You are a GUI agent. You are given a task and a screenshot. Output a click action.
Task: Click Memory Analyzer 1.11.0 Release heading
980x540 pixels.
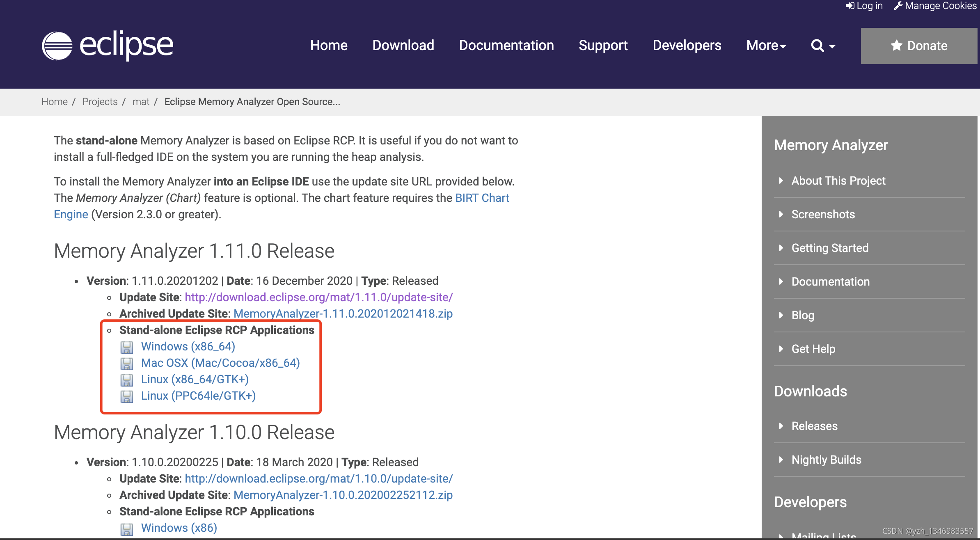[x=194, y=251]
